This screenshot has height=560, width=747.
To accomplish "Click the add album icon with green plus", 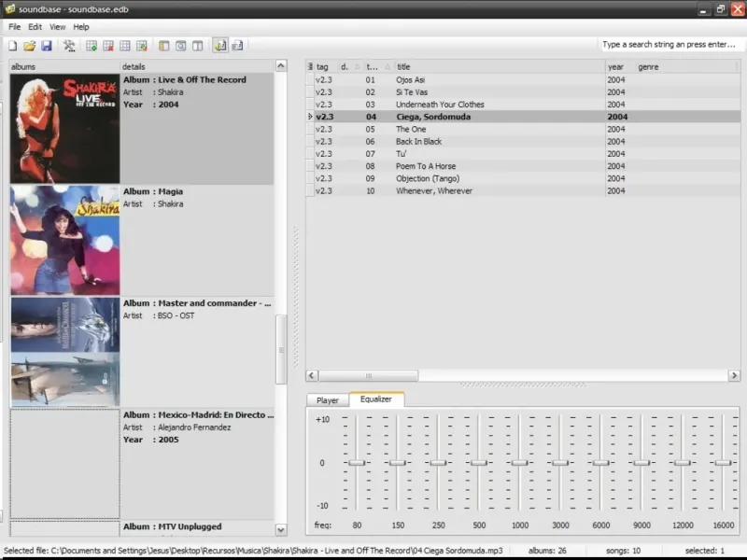I will (92, 46).
